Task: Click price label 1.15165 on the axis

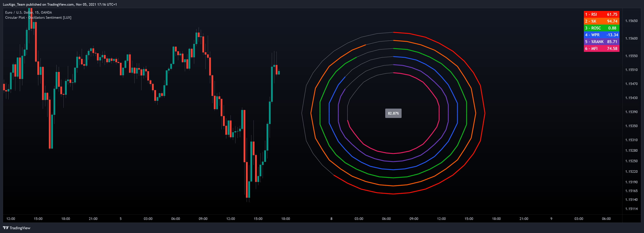Action: click(x=631, y=191)
